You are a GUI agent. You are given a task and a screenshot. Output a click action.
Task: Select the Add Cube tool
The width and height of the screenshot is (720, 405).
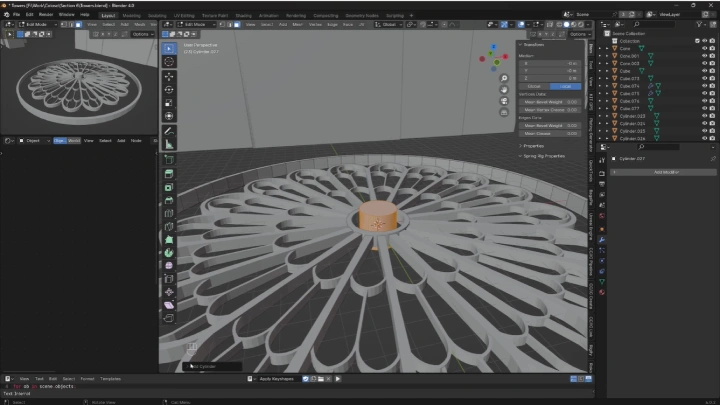169,160
